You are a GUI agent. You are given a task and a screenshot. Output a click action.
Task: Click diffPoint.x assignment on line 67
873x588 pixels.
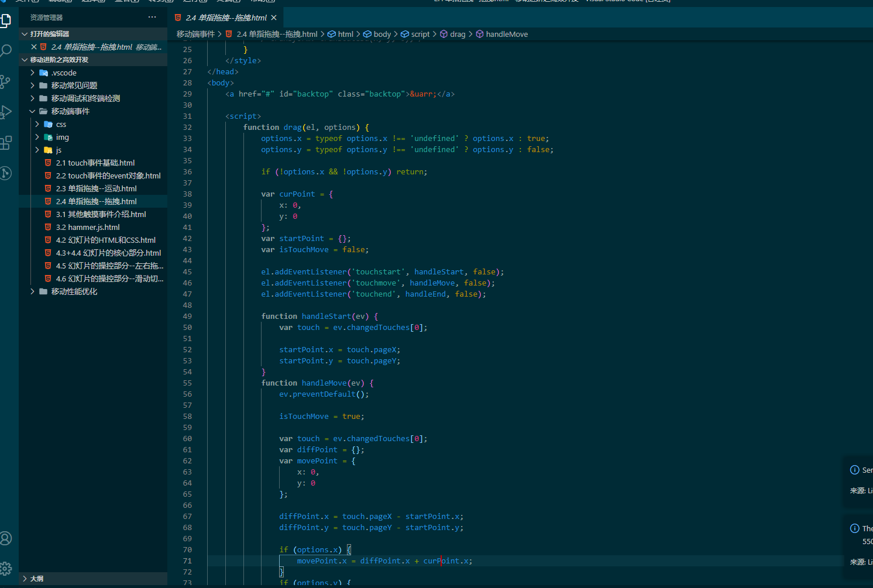[x=371, y=517]
